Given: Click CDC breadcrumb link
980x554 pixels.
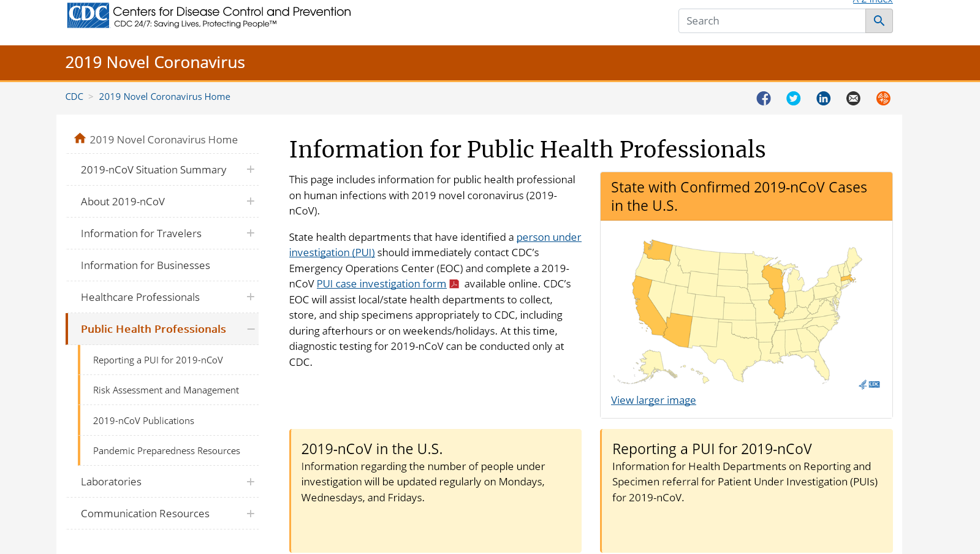Looking at the screenshot, I should (x=74, y=97).
